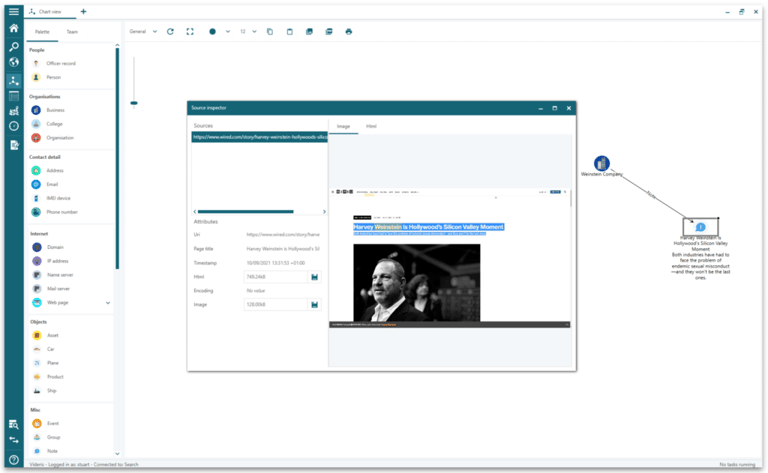The width and height of the screenshot is (768, 473).
Task: Select the Html tab in Source inspector
Action: pyautogui.click(x=371, y=126)
